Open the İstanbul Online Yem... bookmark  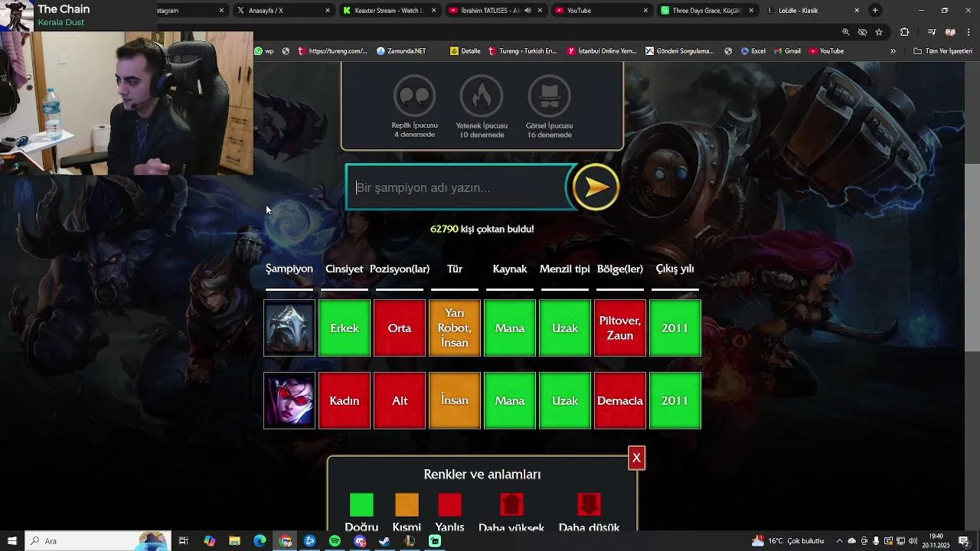point(603,51)
